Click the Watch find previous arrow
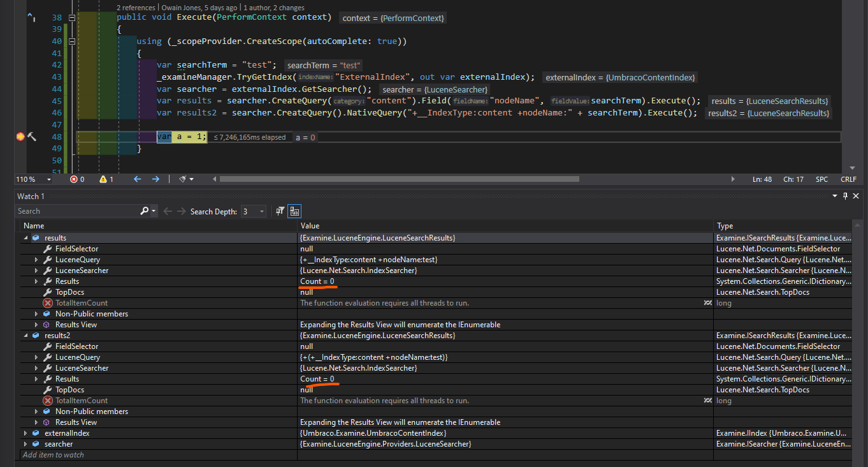The image size is (868, 467). [168, 211]
